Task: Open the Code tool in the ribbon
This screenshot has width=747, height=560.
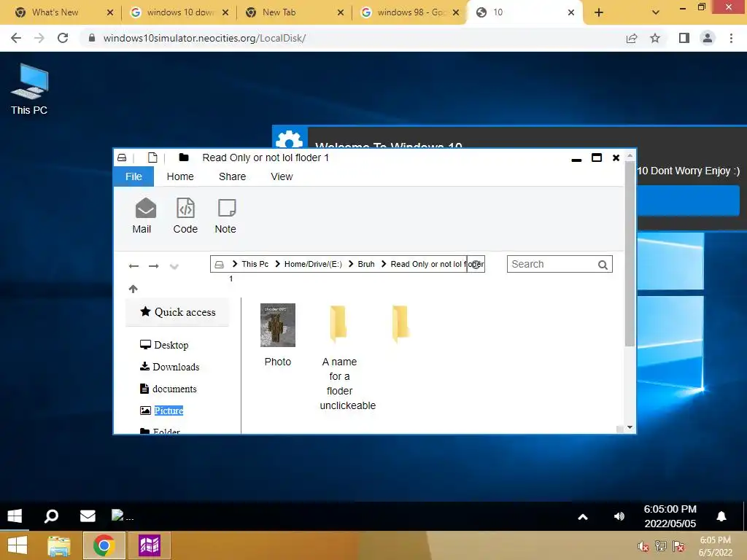Action: (x=185, y=208)
